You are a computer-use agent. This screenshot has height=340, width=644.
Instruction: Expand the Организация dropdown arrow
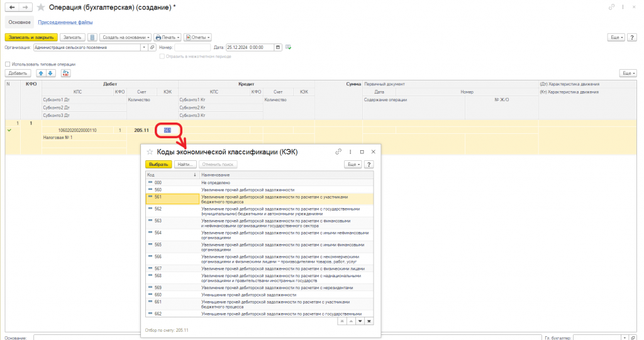(144, 47)
